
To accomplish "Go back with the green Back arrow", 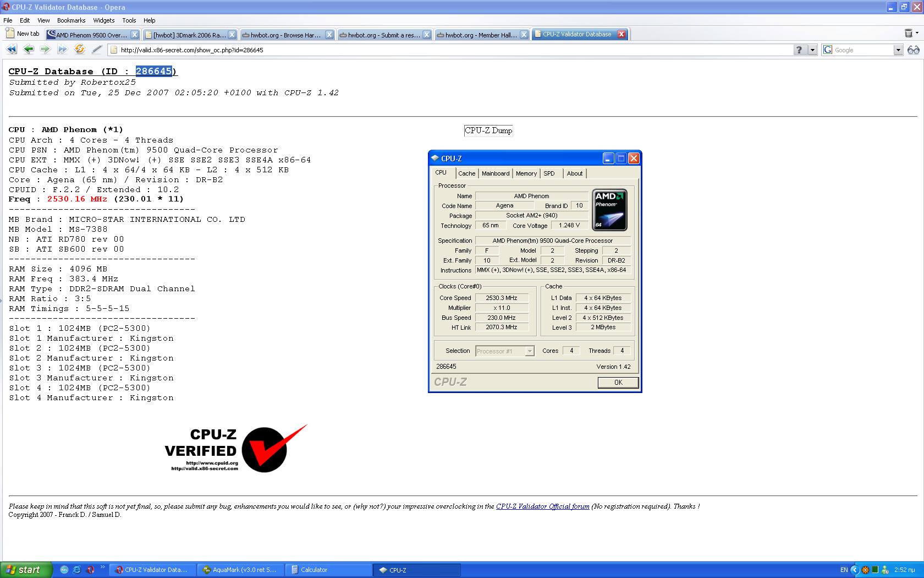I will click(29, 50).
